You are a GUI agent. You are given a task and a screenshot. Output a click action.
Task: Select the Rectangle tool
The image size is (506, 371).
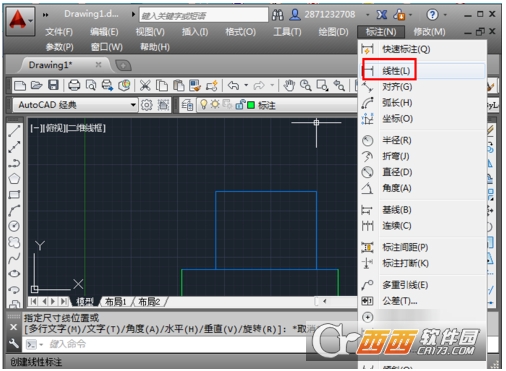(14, 194)
